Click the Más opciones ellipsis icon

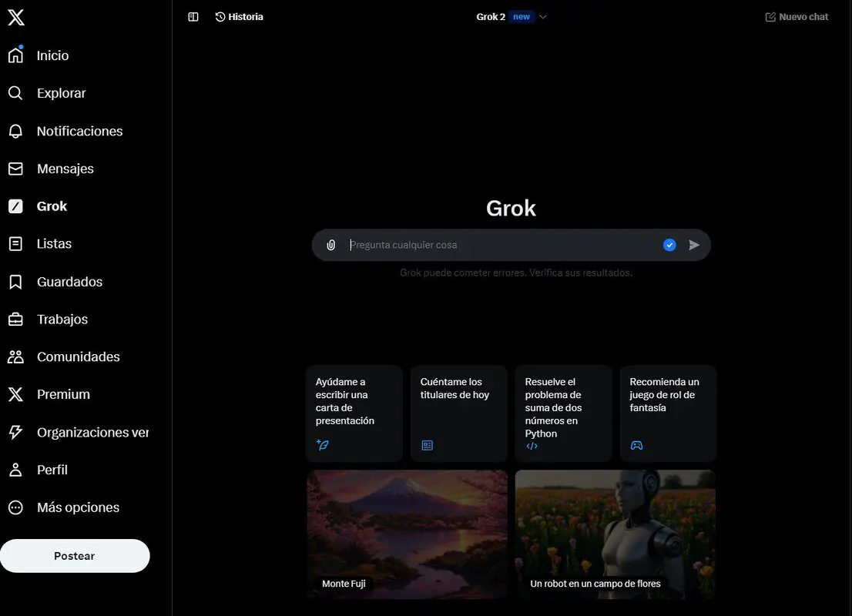pyautogui.click(x=15, y=507)
